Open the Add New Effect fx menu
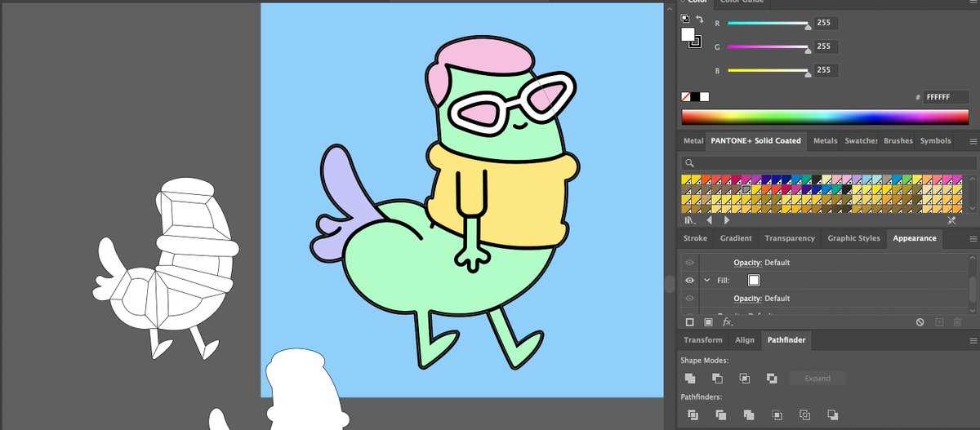The image size is (980, 430). coord(728,322)
